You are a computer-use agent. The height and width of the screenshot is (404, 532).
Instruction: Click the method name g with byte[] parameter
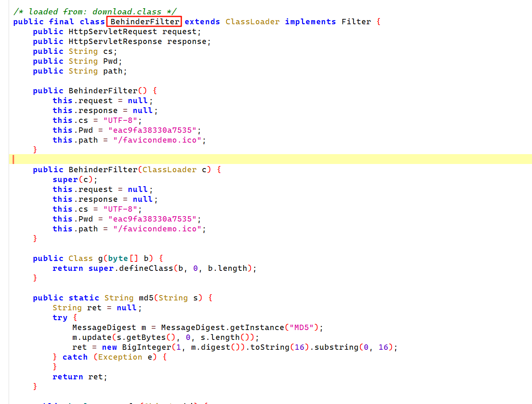pyautogui.click(x=100, y=259)
